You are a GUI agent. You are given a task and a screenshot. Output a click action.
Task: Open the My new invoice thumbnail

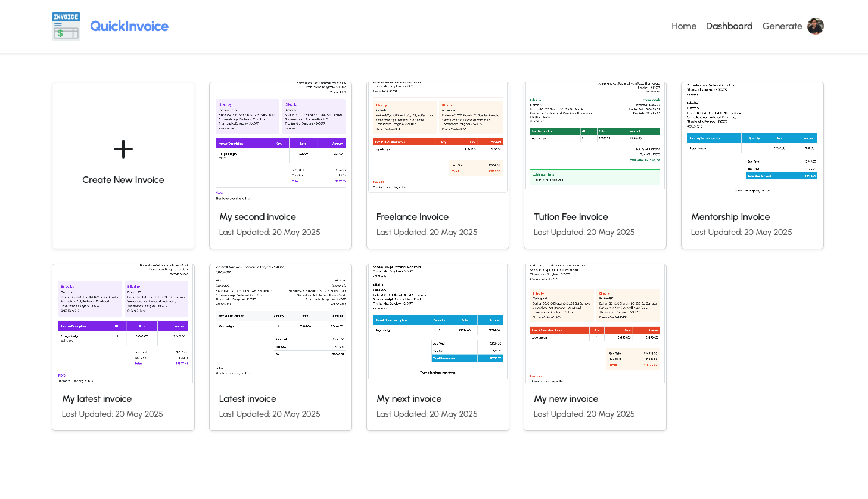coord(595,323)
